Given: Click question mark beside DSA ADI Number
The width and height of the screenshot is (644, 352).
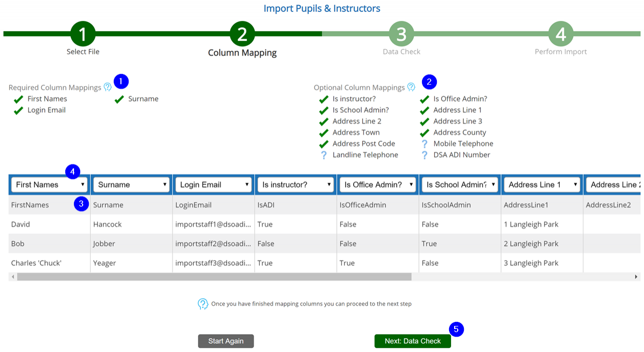Looking at the screenshot, I should 425,155.
